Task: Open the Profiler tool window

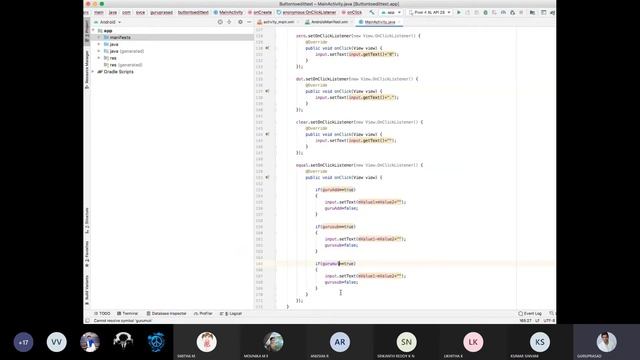Action: pyautogui.click(x=203, y=313)
